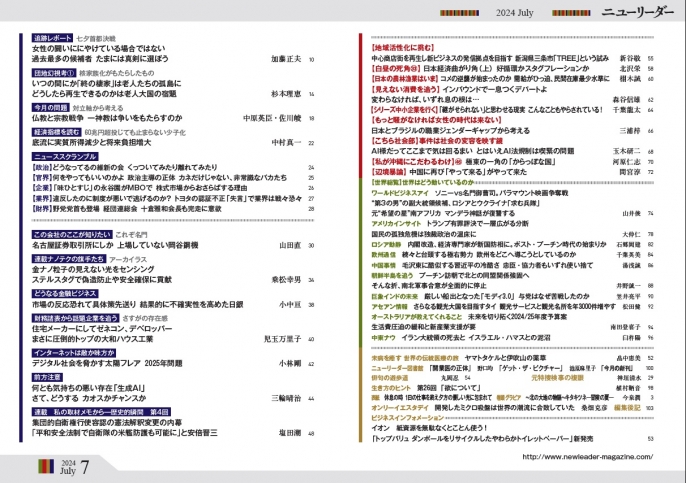
Task: Select the 追跡レポート section label
Action: (44, 37)
